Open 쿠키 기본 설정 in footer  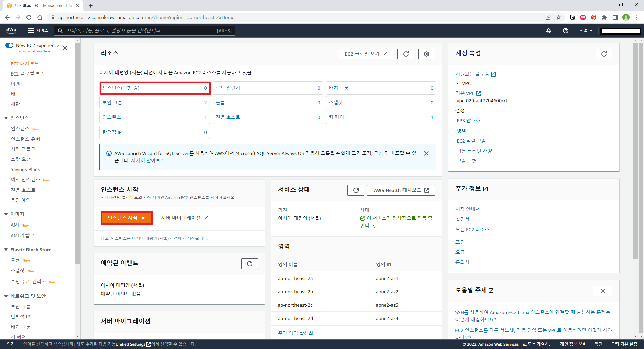(x=624, y=344)
